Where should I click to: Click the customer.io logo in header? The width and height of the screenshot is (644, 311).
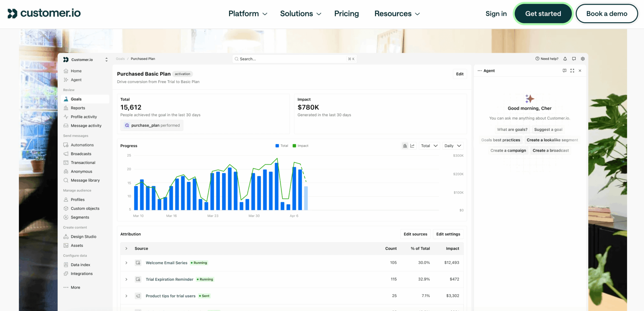44,13
